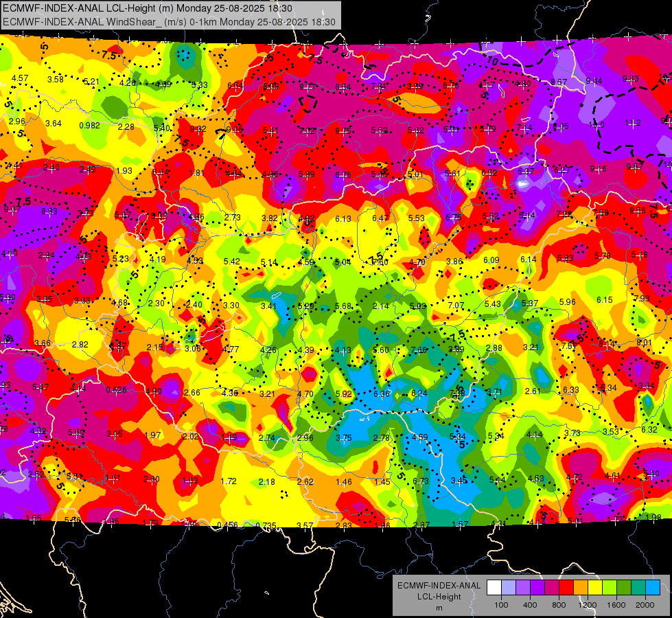Click the wind shear value 2.14

[x=380, y=306]
